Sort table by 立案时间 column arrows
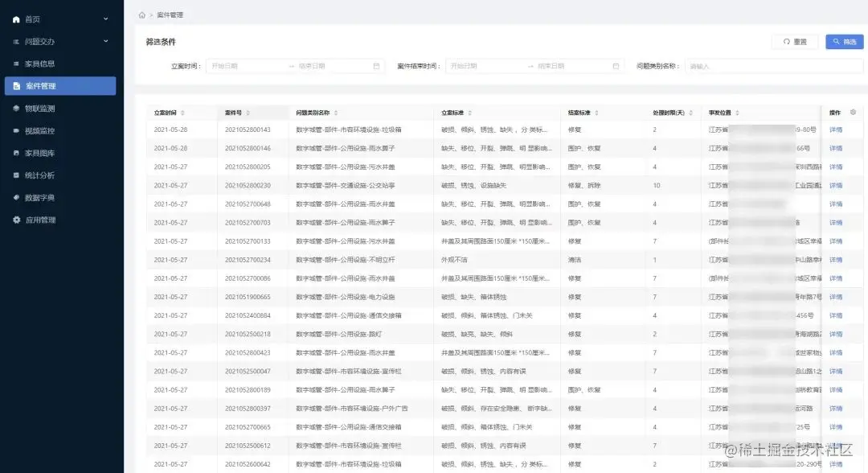Viewport: 868px width, 473px height. point(182,113)
